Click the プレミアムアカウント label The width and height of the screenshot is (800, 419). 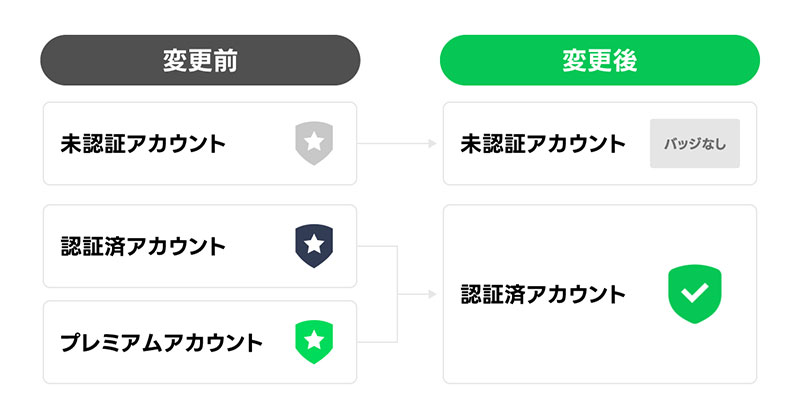161,343
